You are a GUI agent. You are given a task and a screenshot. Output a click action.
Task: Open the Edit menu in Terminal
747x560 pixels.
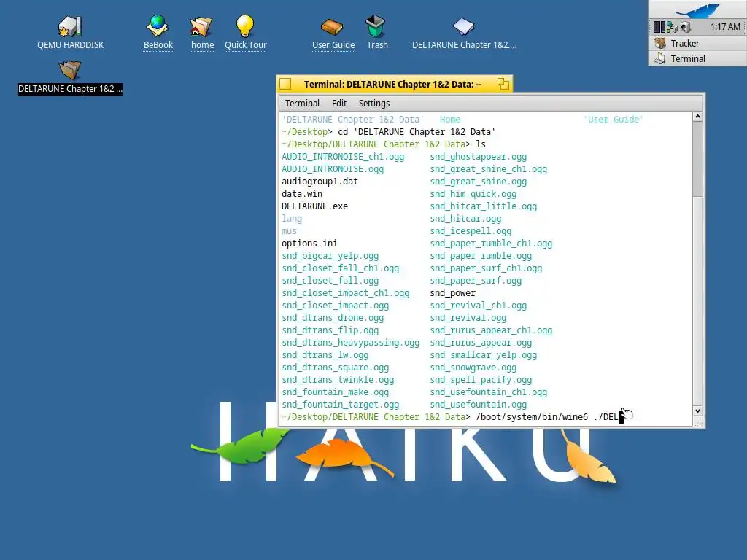339,104
